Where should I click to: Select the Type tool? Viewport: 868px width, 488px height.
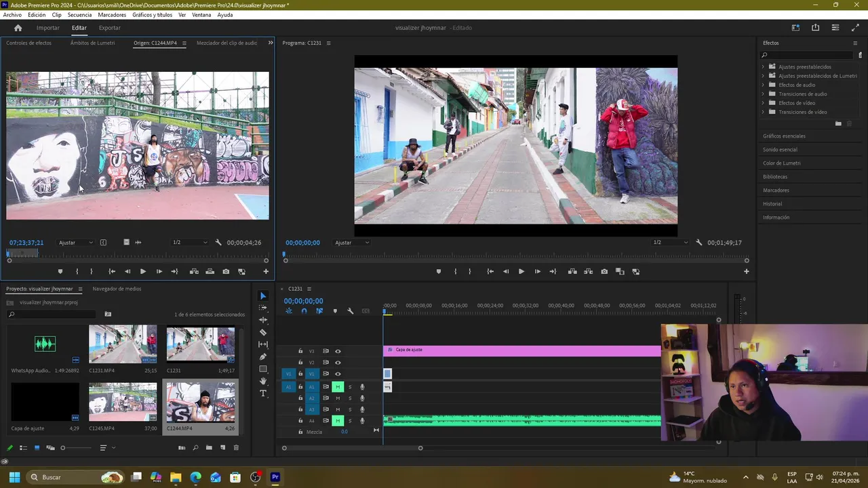click(x=263, y=394)
